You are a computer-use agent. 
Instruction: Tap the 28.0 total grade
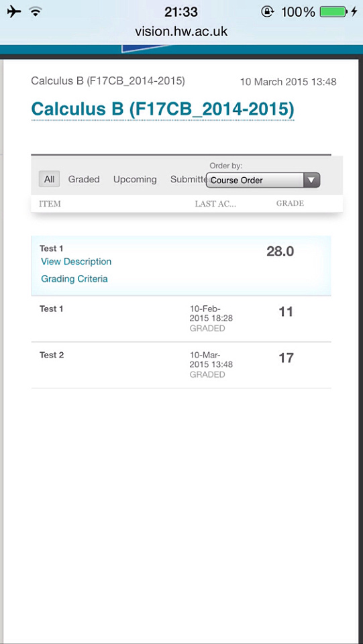(280, 252)
